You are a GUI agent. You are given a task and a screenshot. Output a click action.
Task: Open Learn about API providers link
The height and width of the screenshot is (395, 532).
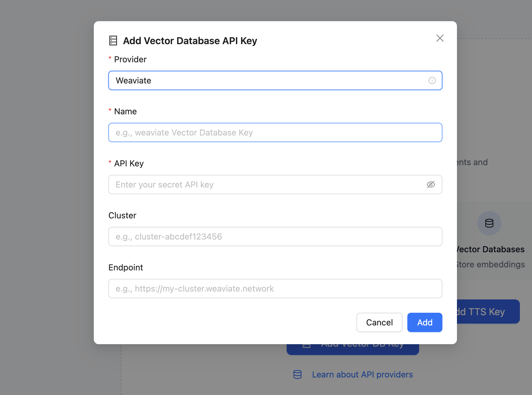(x=362, y=374)
